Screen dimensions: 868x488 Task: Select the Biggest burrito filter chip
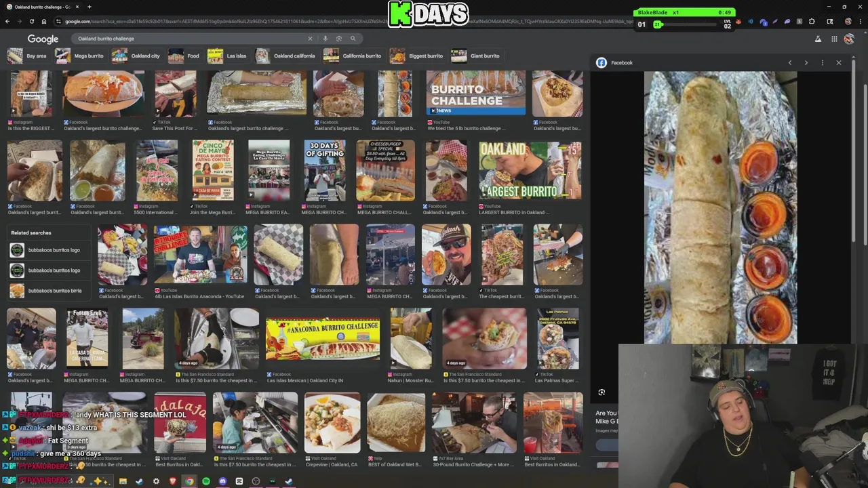(417, 56)
